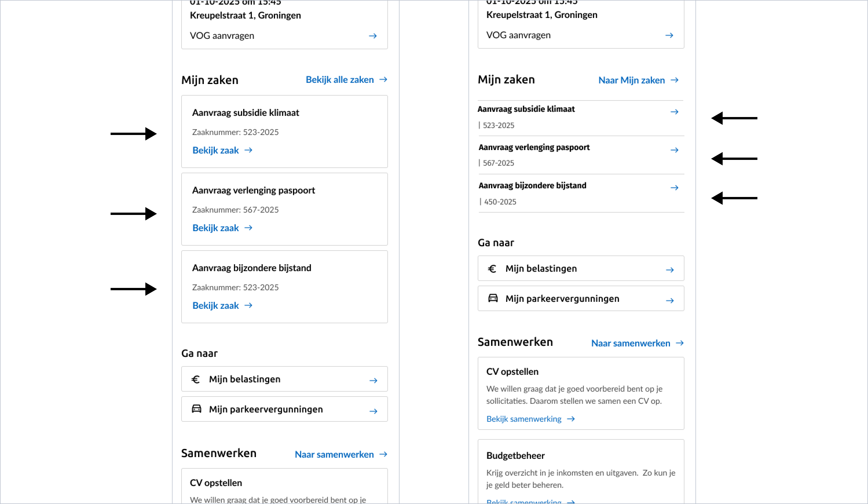Click the car icon in the right column Ga naar section

pos(492,299)
